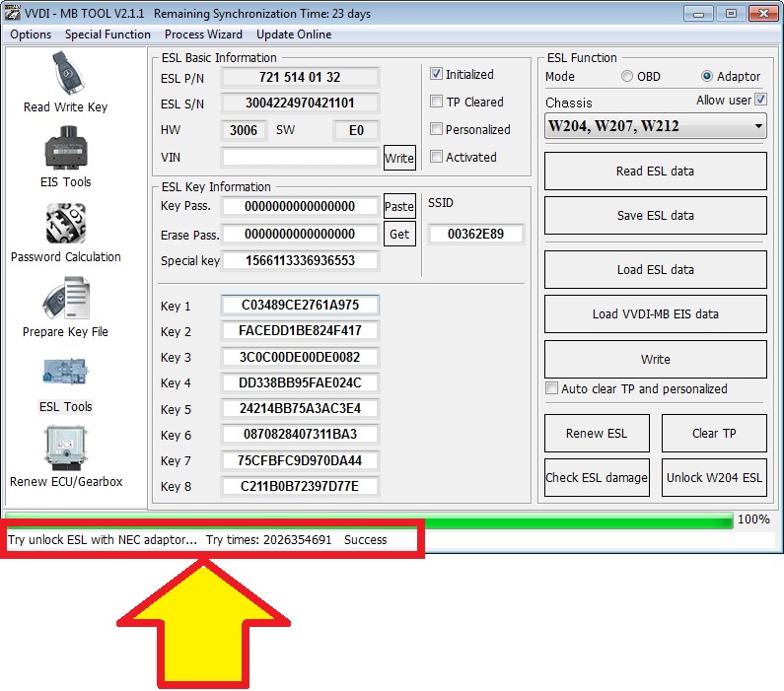Click the Key 3 field 3C0C00DE00DE0082
The image size is (784, 691).
300,357
